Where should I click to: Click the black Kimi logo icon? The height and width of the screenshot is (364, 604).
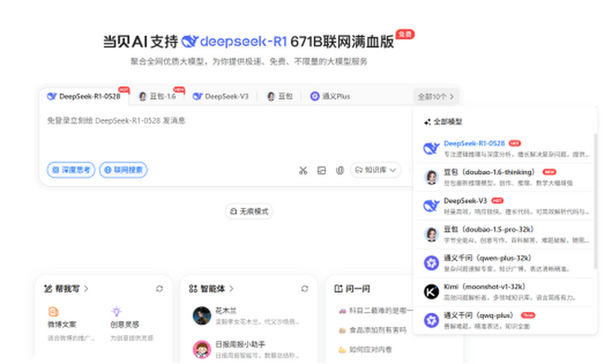coord(431,292)
